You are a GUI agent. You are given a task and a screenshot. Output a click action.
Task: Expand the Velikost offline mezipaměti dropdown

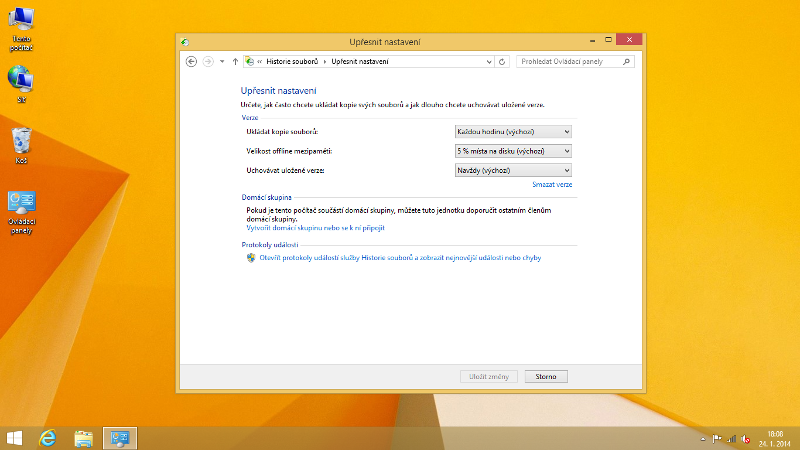tap(512, 151)
